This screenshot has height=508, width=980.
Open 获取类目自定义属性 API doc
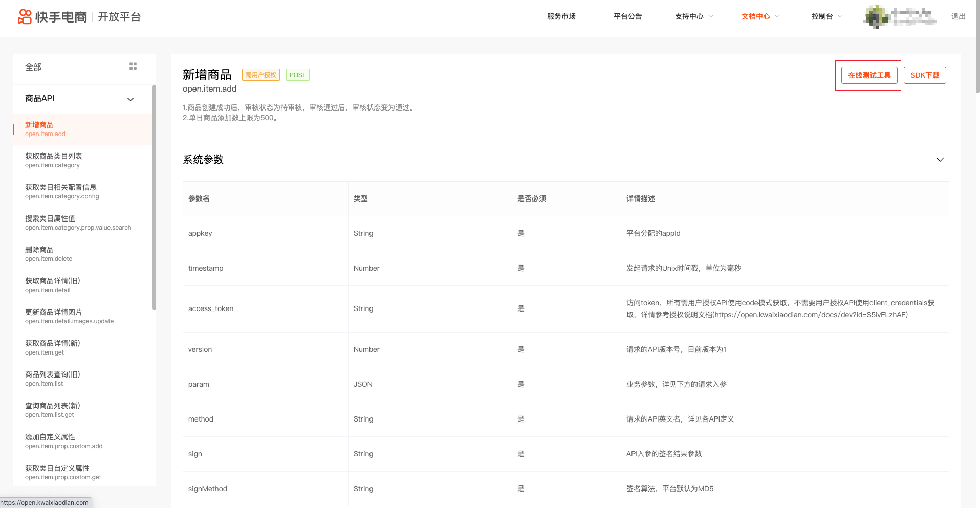82,472
